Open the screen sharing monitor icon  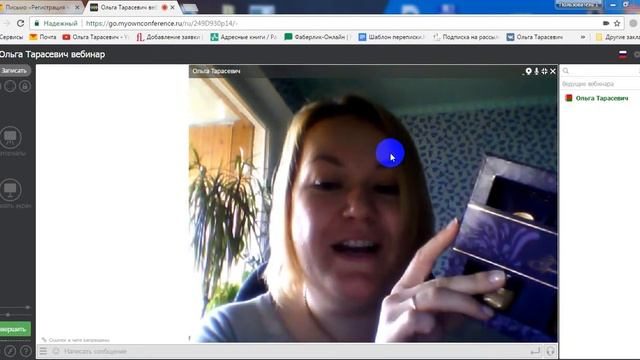(x=11, y=189)
